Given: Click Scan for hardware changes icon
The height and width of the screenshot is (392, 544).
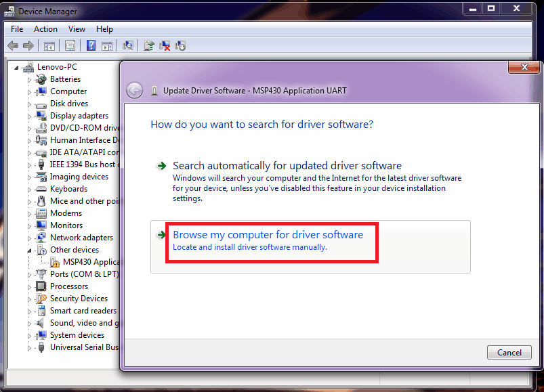Looking at the screenshot, I should coord(127,46).
